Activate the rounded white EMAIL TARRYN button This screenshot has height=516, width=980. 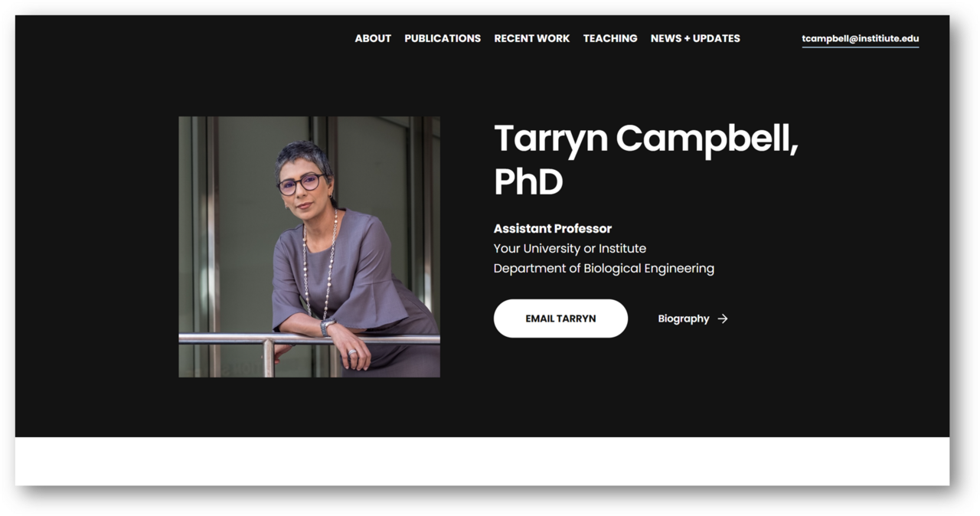point(560,318)
